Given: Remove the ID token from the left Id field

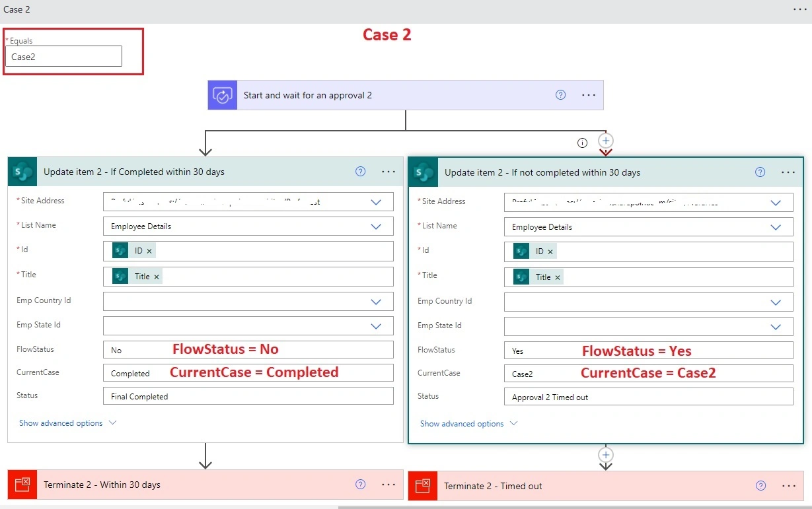Looking at the screenshot, I should pos(149,252).
